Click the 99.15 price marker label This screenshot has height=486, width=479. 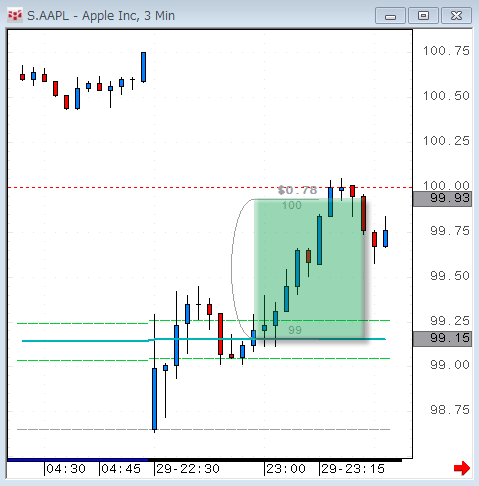(442, 339)
